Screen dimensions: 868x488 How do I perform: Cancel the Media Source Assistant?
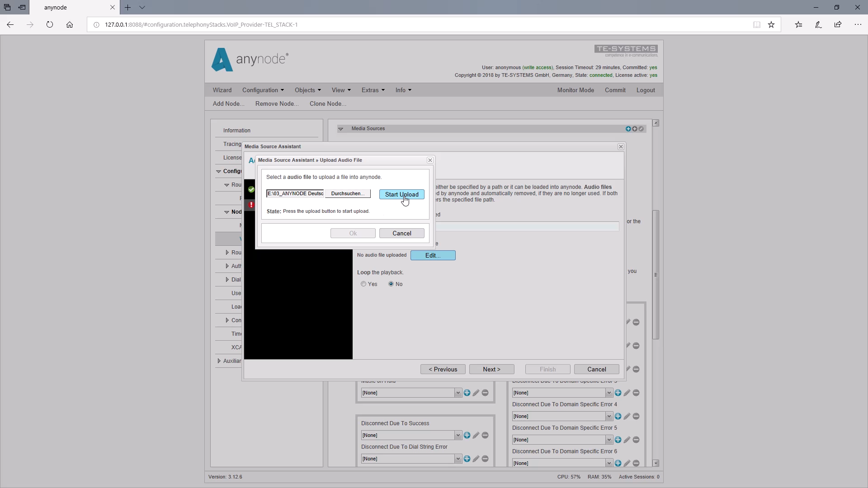[596, 369]
